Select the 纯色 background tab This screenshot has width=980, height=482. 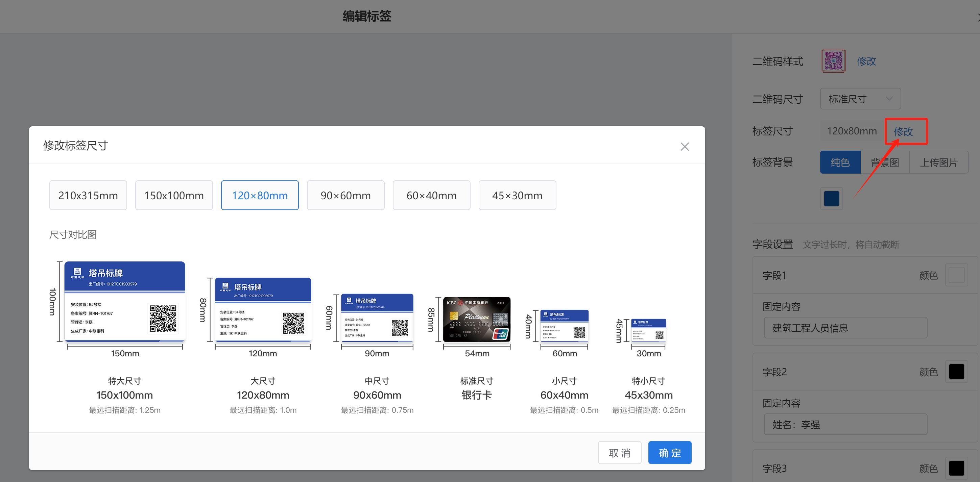coord(840,162)
